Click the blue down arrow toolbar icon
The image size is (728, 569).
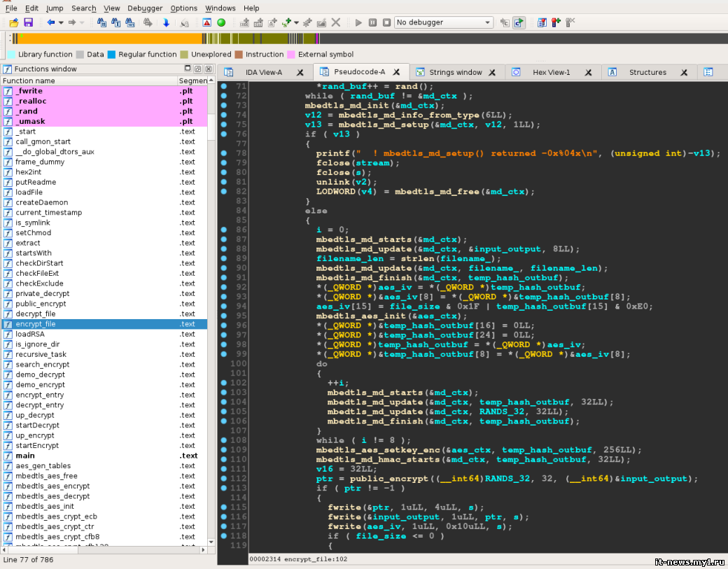(x=166, y=22)
